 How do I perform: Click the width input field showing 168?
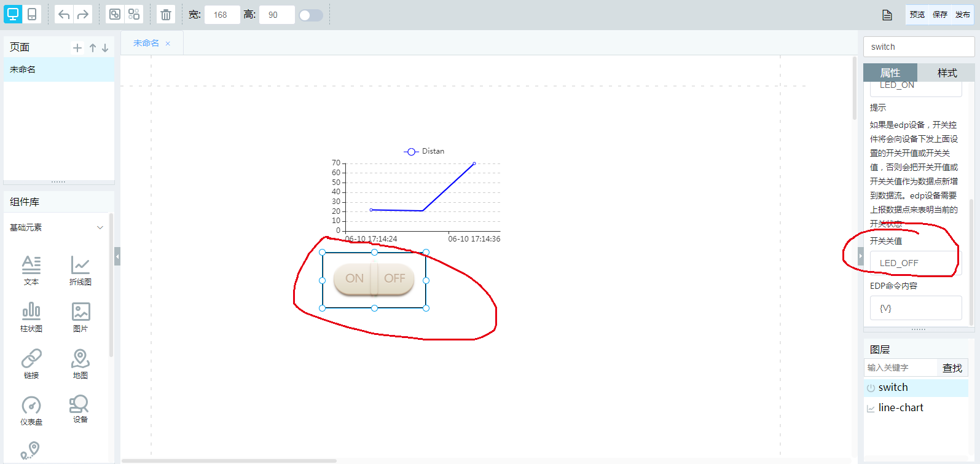pyautogui.click(x=222, y=15)
